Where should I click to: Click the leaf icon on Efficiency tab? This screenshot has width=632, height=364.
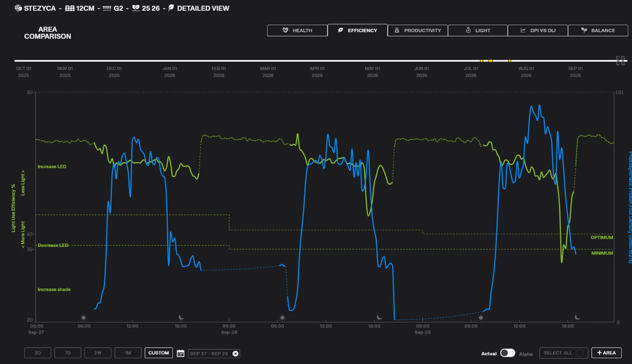coord(341,30)
